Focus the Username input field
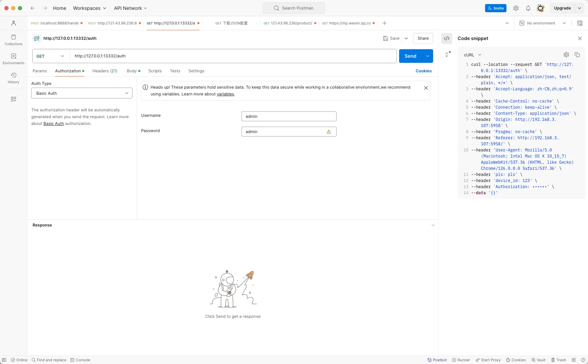The width and height of the screenshot is (588, 364). point(289,116)
